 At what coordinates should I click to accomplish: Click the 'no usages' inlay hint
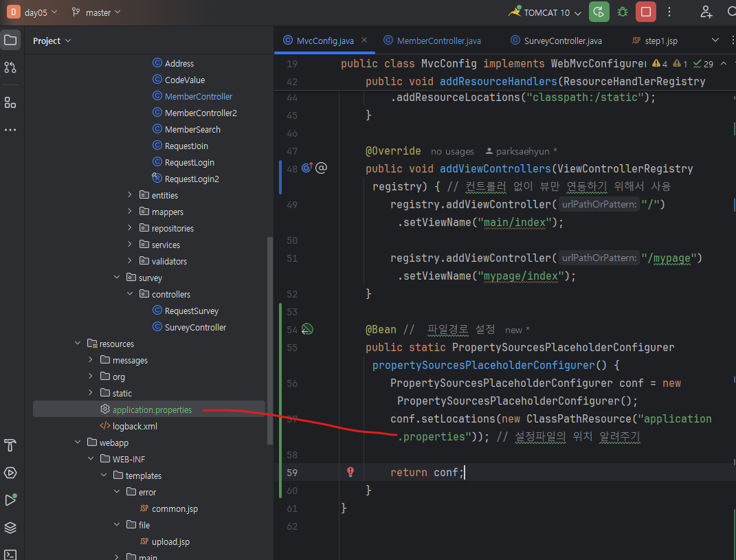[452, 152]
